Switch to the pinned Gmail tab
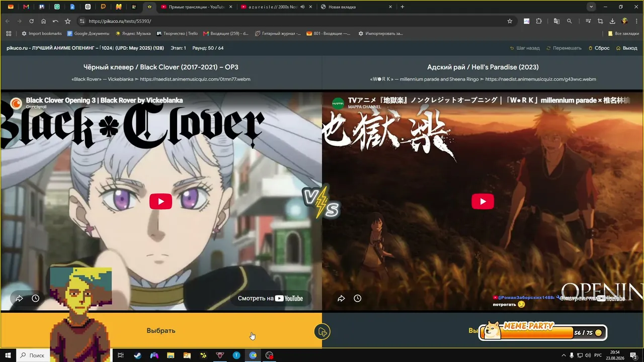644x362 pixels. [x=26, y=7]
